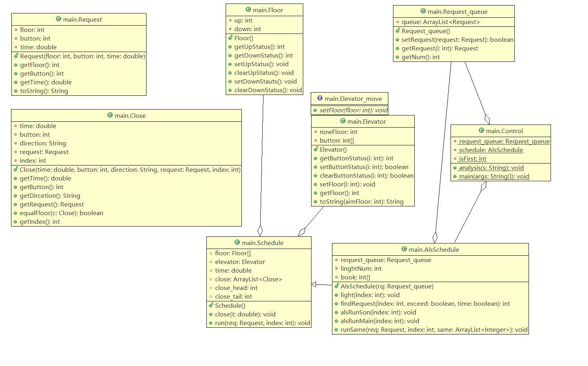Click the setRequest(request: Request): boolean method
The image size is (588, 366).
457,40
